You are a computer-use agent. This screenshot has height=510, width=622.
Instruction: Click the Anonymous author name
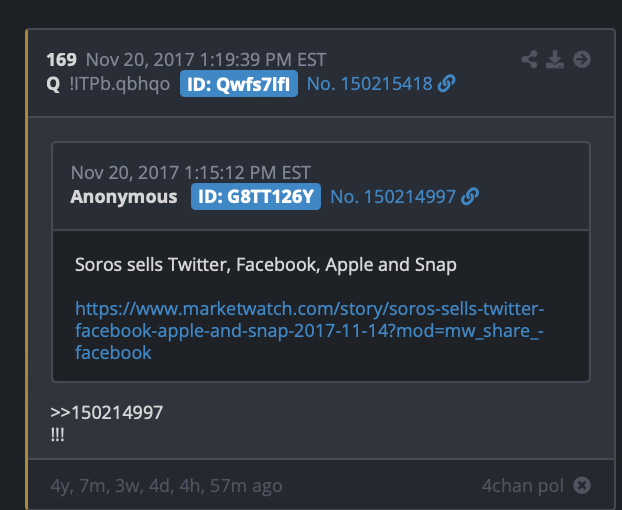(x=124, y=196)
